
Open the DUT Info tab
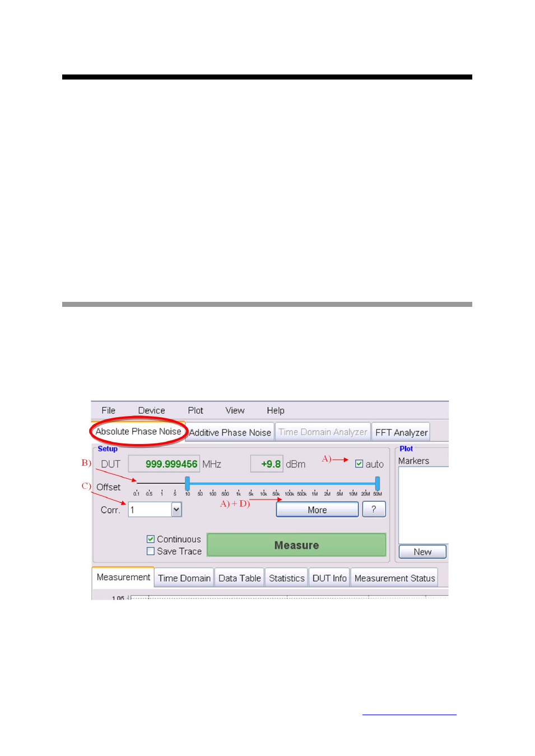click(329, 578)
